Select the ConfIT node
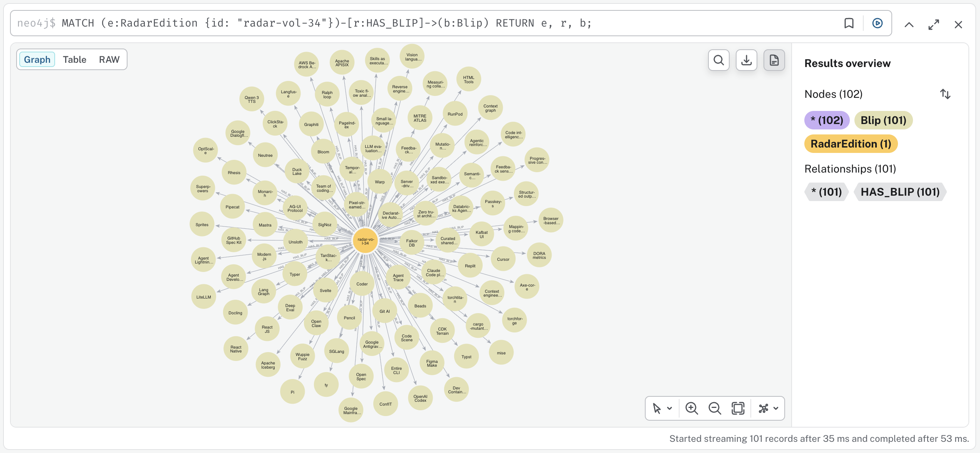The height and width of the screenshot is (453, 980). click(x=386, y=404)
